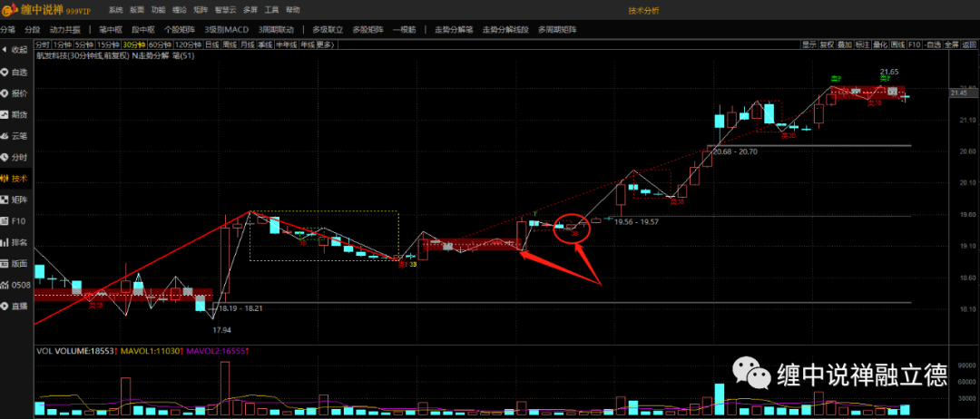The image size is (980, 419).
Task: Switch to 周线 weekly tab
Action: [x=230, y=44]
